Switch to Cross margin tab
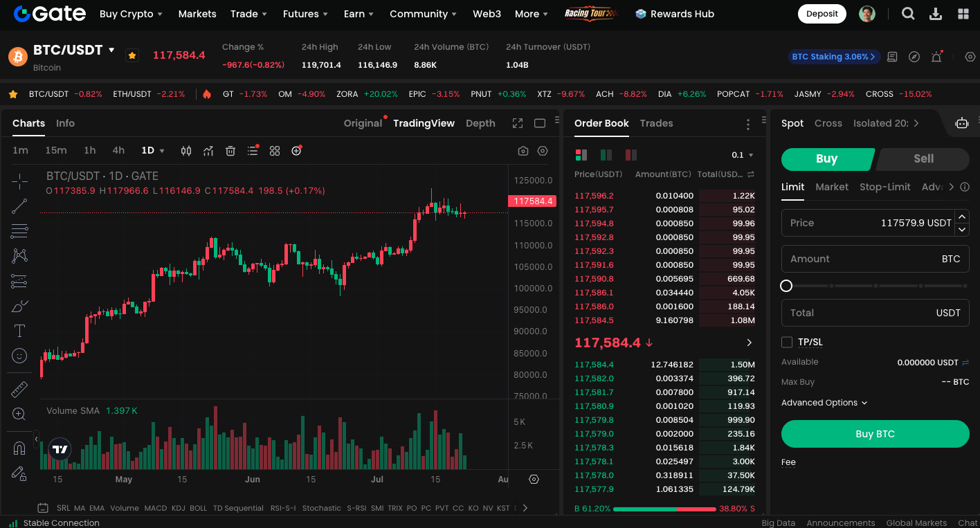Screen dimensions: 980x528 coord(828,123)
